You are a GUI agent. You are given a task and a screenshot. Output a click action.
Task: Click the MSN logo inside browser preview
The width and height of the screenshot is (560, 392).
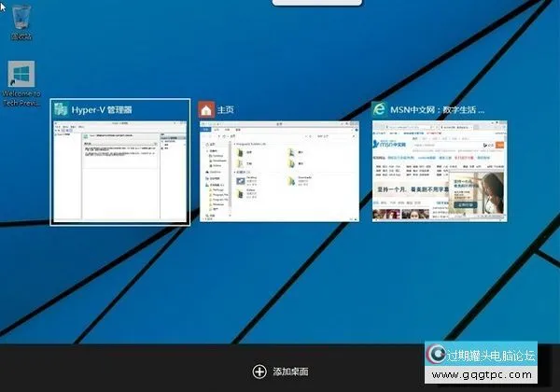(x=389, y=145)
